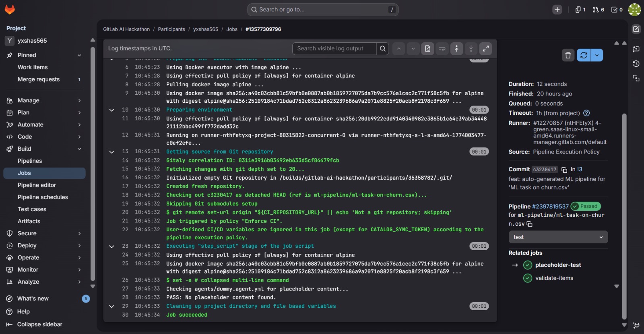The image size is (644, 334).
Task: Open Pipeline editor in the sidebar
Action: point(44,185)
